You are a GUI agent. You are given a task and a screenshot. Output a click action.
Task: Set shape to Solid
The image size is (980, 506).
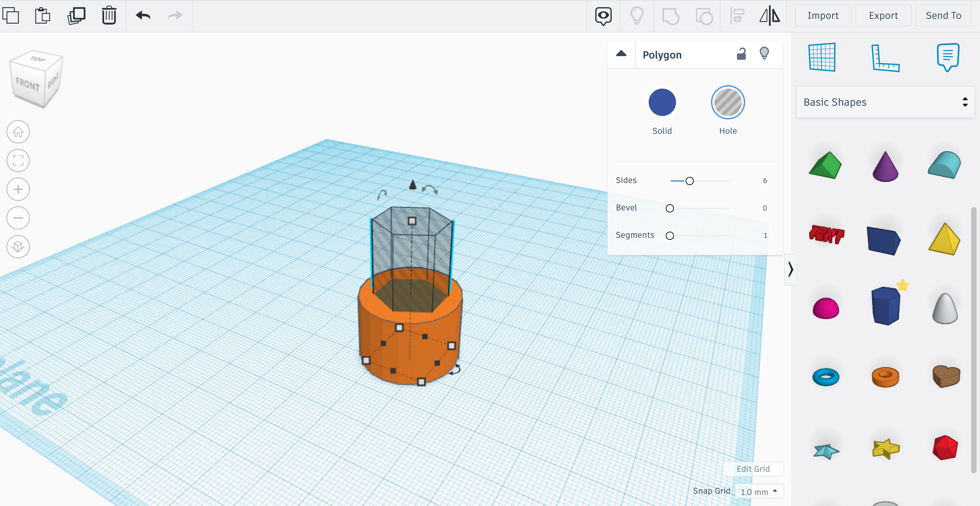(x=662, y=103)
